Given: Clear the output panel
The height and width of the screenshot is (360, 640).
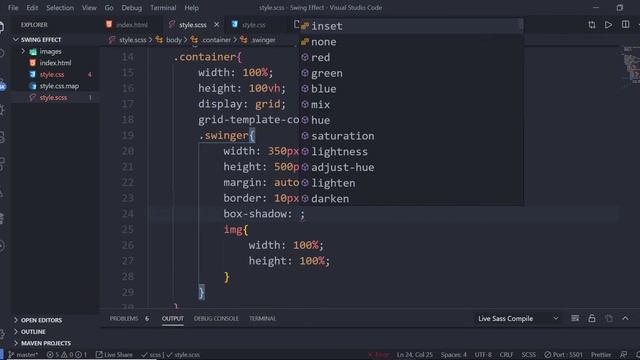Looking at the screenshot, I should click(575, 318).
